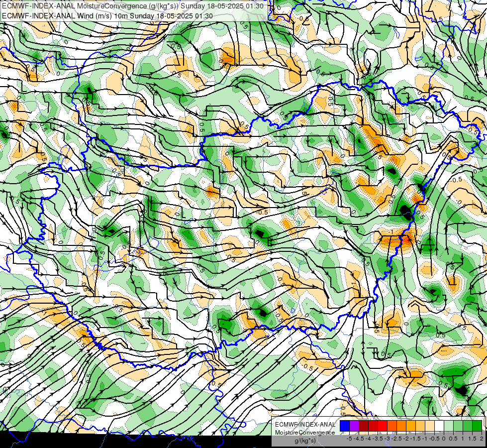Viewport: 487px width, 448px height.
Task: Pick legend swatch between -3 and -2.5
Action: pos(392,426)
